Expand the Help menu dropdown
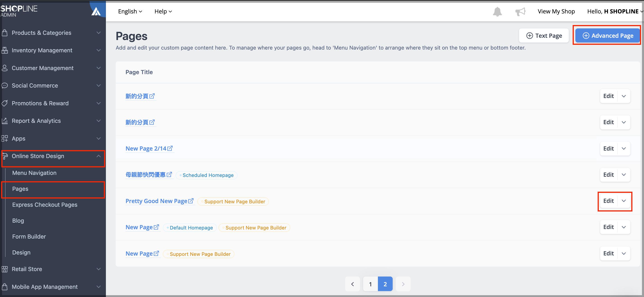Viewport: 644px width, 297px height. point(163,11)
